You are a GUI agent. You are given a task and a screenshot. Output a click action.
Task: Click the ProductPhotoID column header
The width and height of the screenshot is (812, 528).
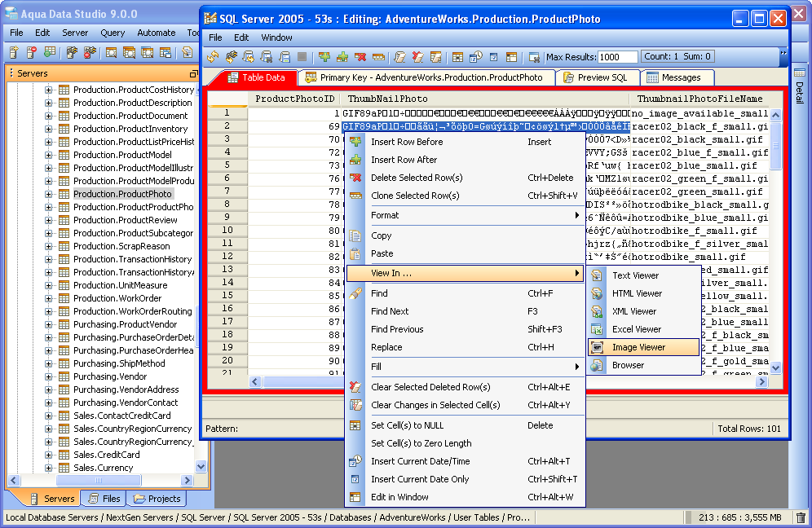click(x=294, y=99)
